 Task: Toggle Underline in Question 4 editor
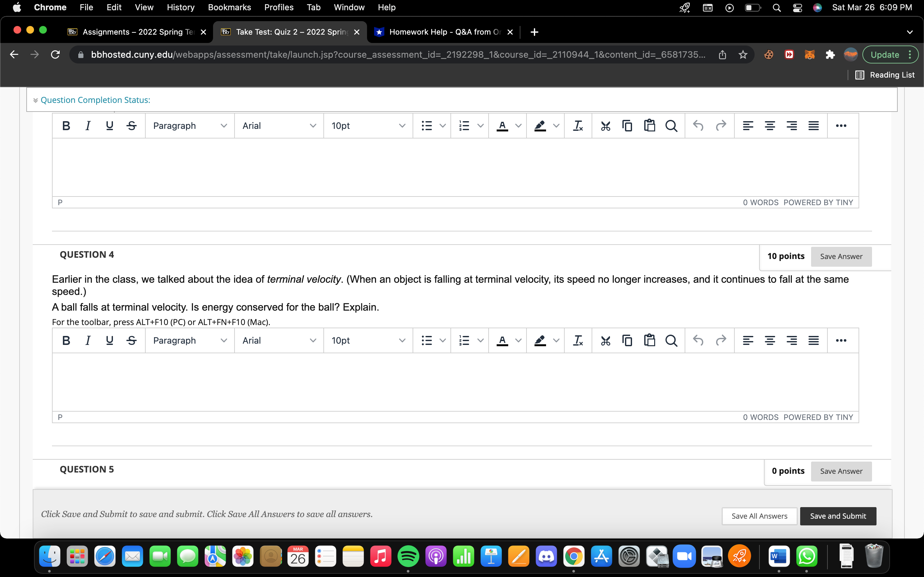pyautogui.click(x=110, y=340)
